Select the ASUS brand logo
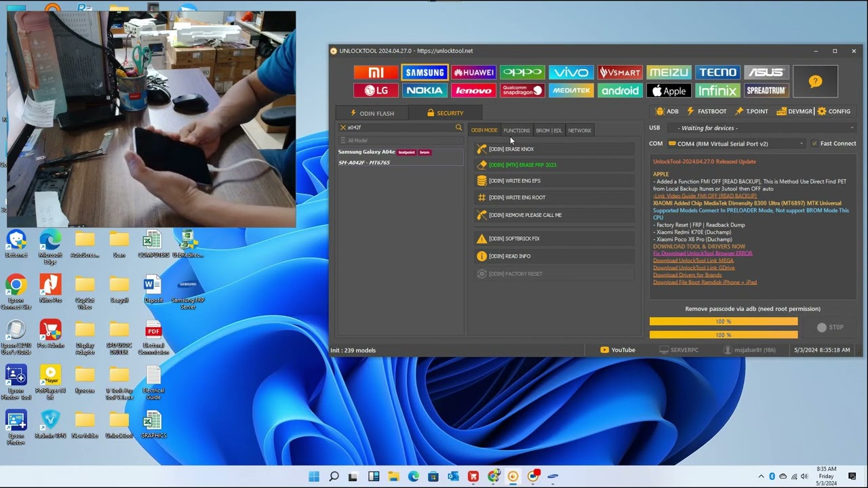 [766, 73]
